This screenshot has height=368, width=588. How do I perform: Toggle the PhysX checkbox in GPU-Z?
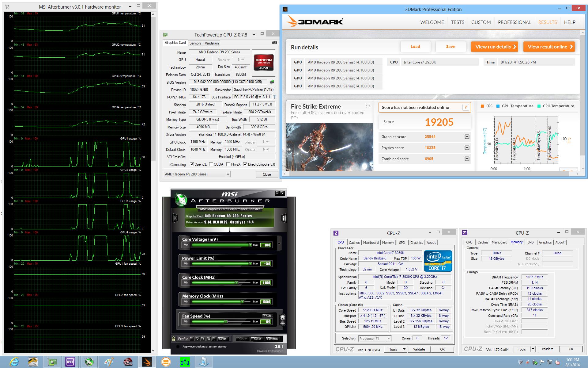click(x=228, y=164)
